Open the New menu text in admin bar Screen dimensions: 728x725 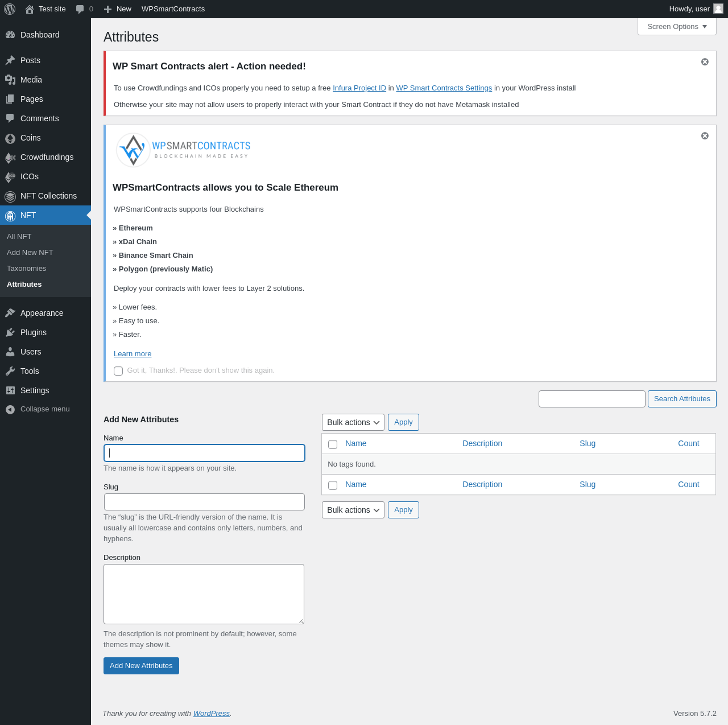[x=124, y=9]
